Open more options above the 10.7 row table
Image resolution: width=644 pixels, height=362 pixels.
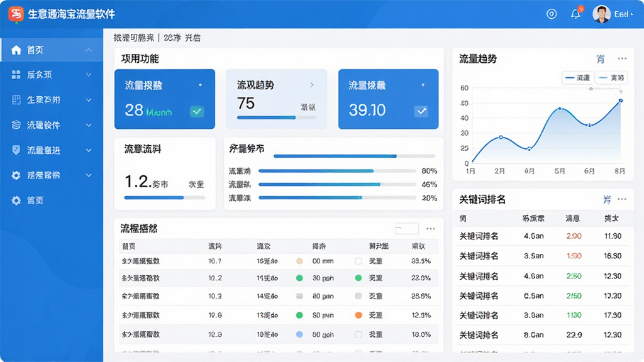pos(430,229)
